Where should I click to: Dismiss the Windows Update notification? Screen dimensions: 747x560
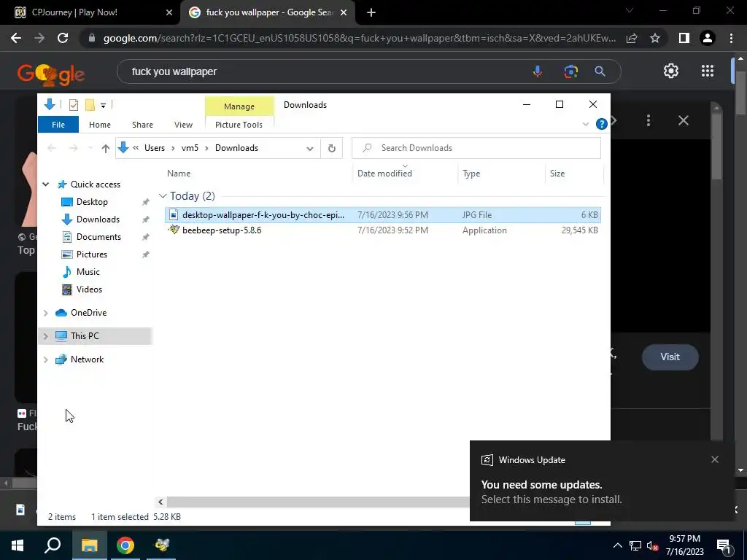(x=715, y=459)
